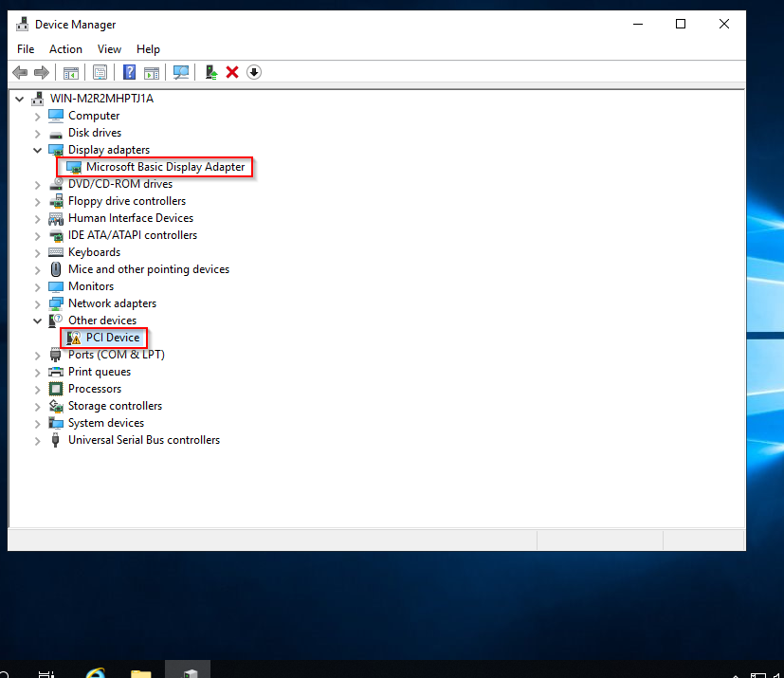Click Show/Hide Console Tree toolbar icon
This screenshot has width=784, height=678.
tap(71, 72)
